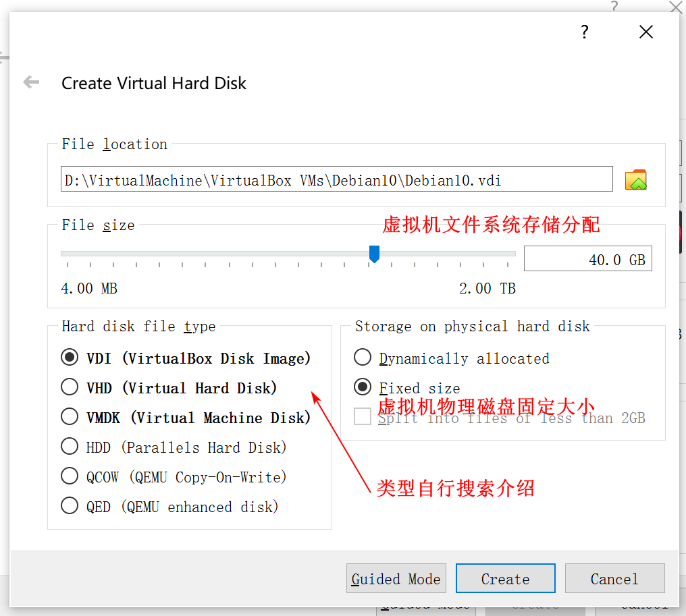The width and height of the screenshot is (686, 616).
Task: Select VDI (VirtualBox Disk Image) option
Action: pyautogui.click(x=186, y=358)
